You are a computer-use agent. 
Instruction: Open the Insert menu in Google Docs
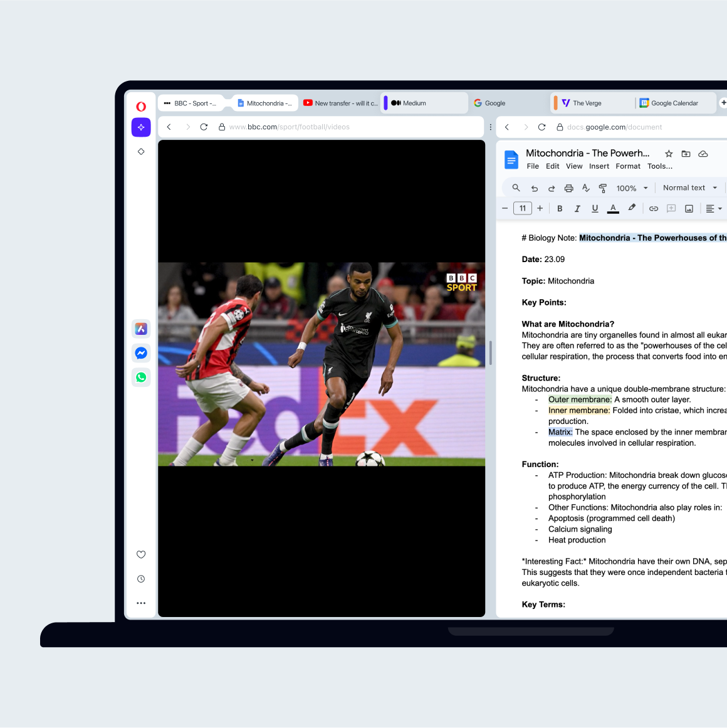599,166
